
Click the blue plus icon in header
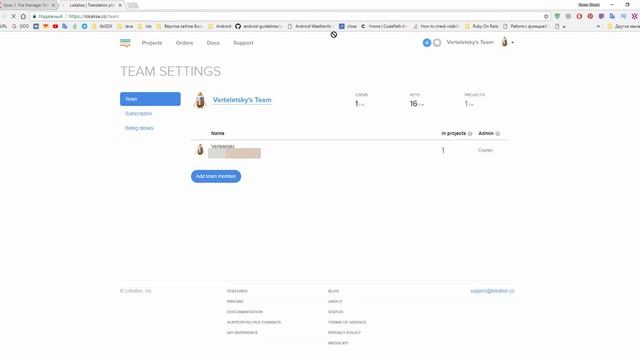[427, 42]
